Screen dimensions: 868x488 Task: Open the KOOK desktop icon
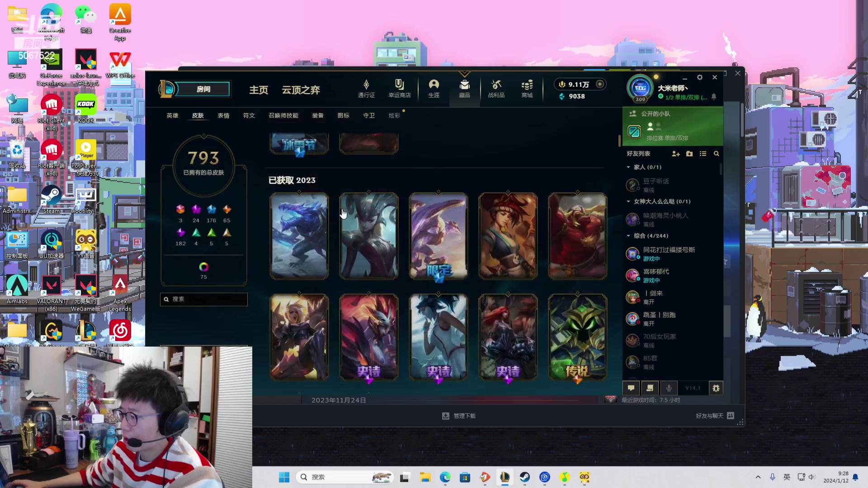tap(86, 108)
